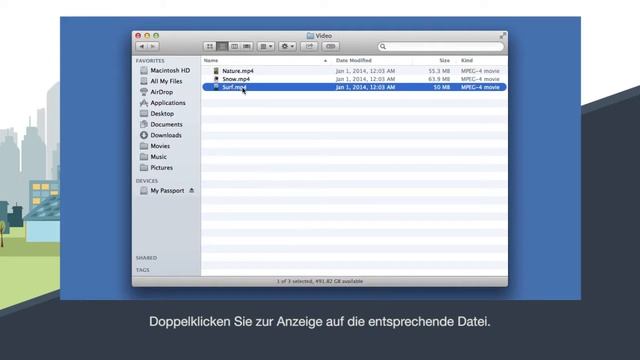
Task: Click the Downloads arrow icon
Action: click(x=144, y=135)
